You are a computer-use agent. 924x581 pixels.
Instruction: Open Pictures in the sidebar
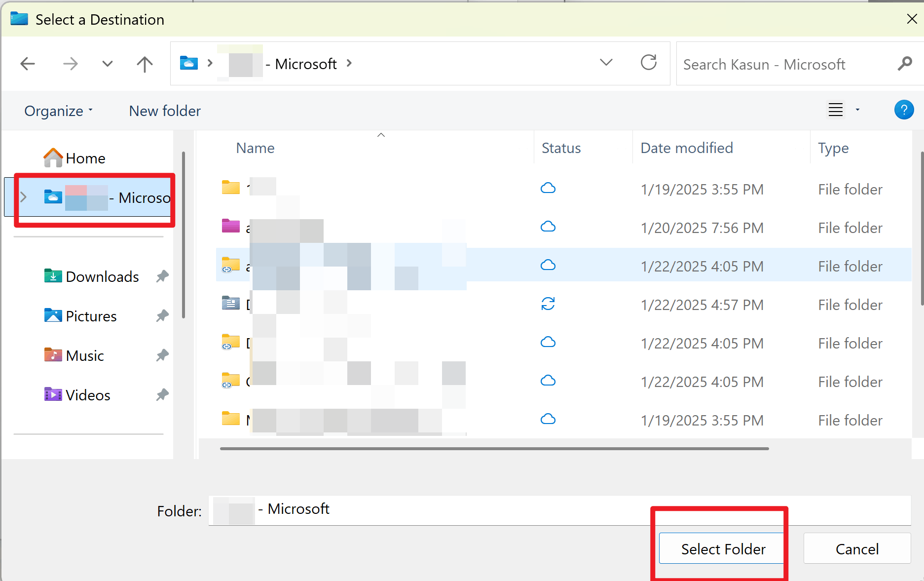(80, 316)
